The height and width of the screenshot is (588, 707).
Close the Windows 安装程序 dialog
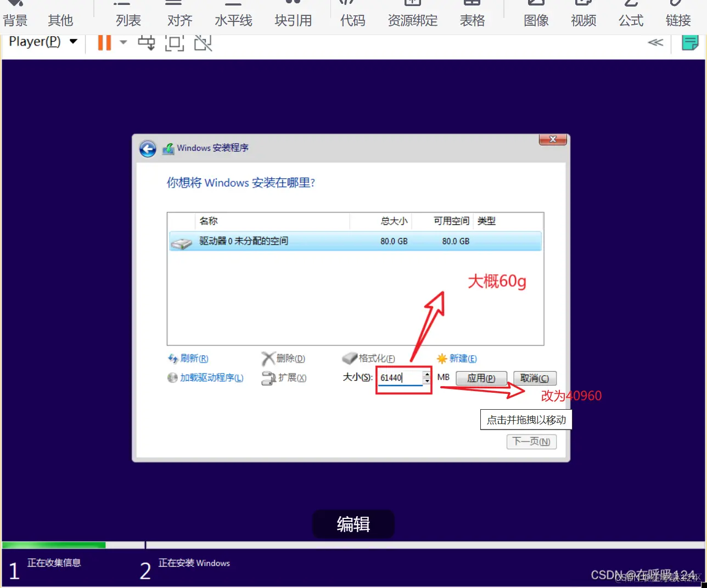click(553, 139)
